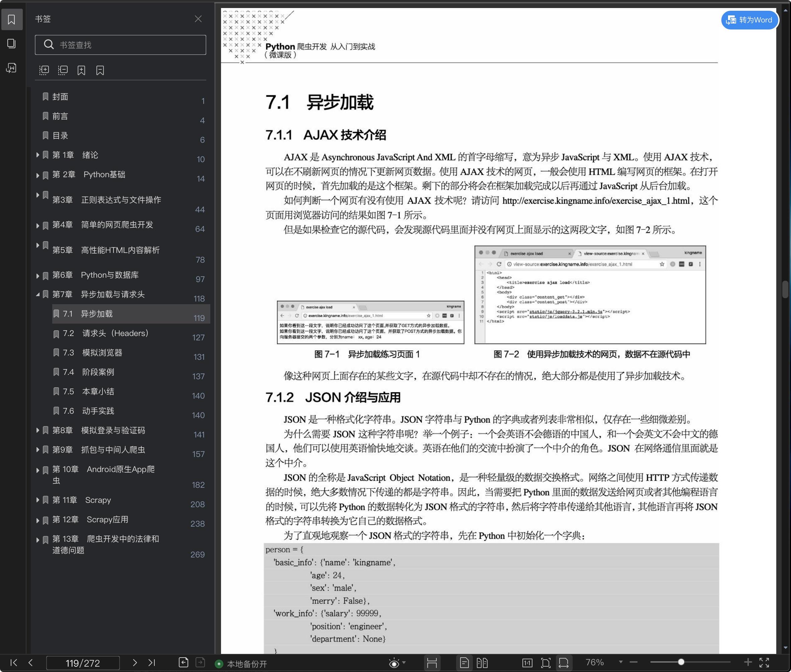Click figure 7-1 ajax exercise page image
The image size is (791, 672).
click(x=371, y=322)
